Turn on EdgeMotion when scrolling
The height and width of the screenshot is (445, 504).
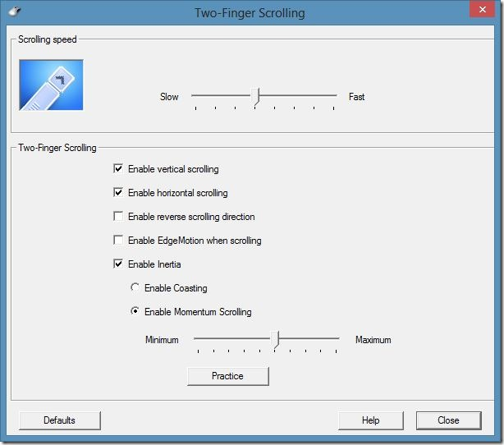[119, 241]
